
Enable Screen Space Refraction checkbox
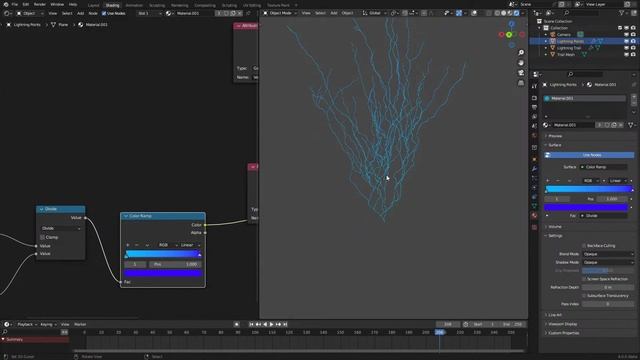coord(584,279)
